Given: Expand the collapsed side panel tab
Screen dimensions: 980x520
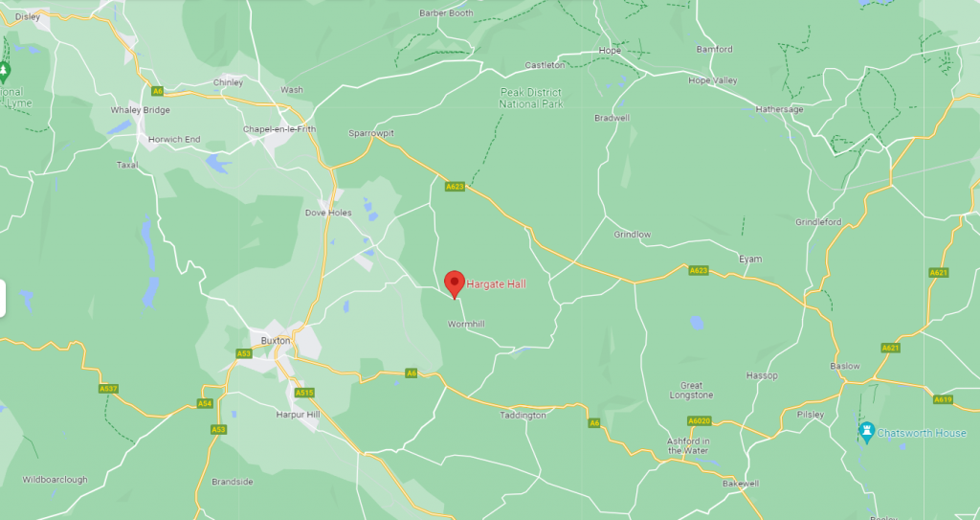Looking at the screenshot, I should 3,299.
